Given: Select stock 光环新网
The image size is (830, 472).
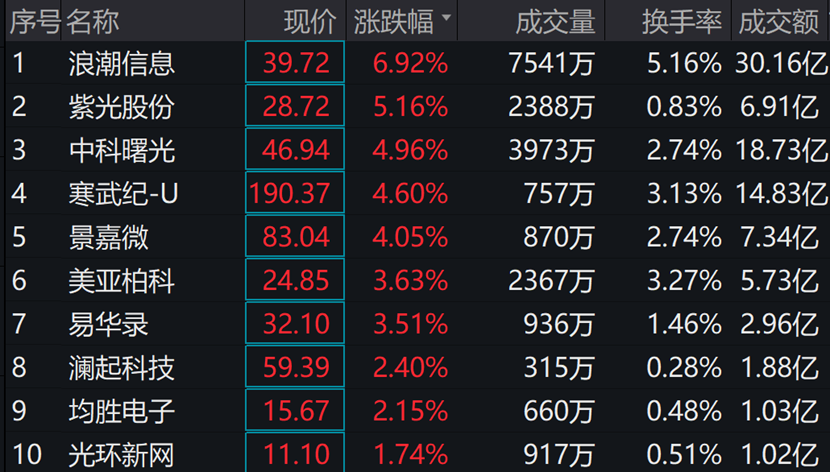Looking at the screenshot, I should [122, 454].
